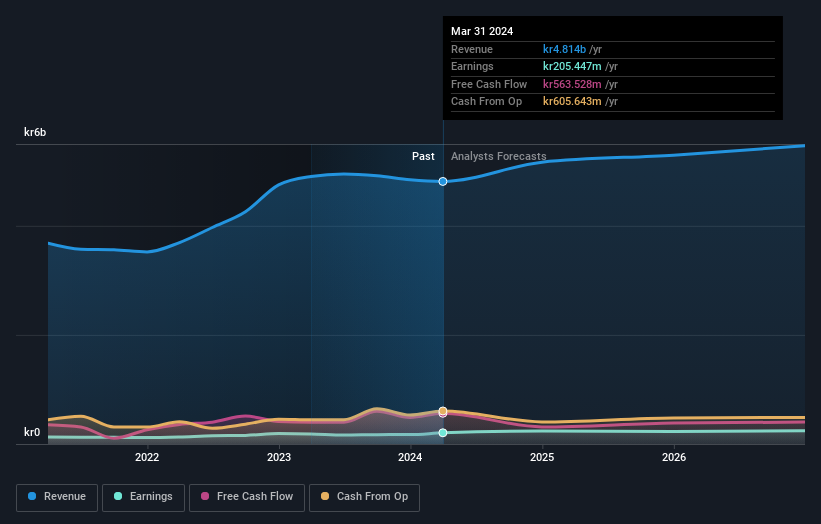Click the 'Mar 31 2024' tooltip date

coord(482,31)
